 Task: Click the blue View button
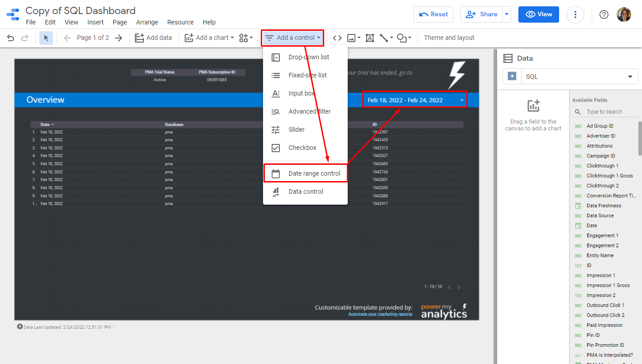point(538,14)
